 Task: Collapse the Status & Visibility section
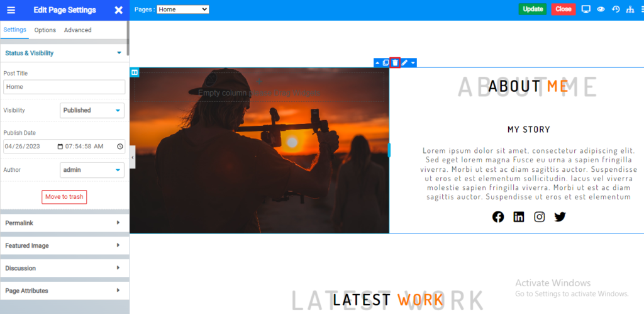tap(119, 53)
